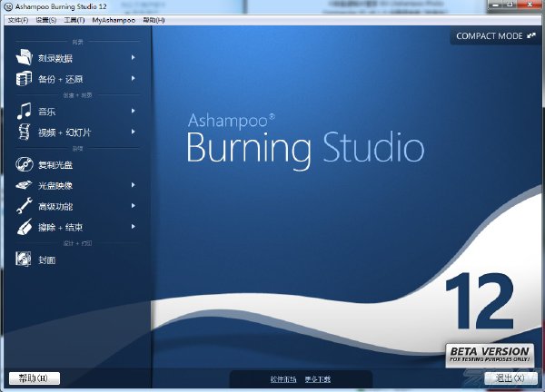Viewport: 545px width, 392px height.
Task: Click the 高级功能 wrench icon
Action: pyautogui.click(x=24, y=206)
